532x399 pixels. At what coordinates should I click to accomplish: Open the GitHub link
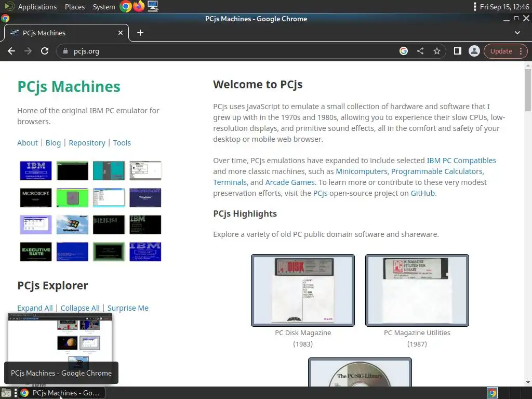tap(423, 193)
